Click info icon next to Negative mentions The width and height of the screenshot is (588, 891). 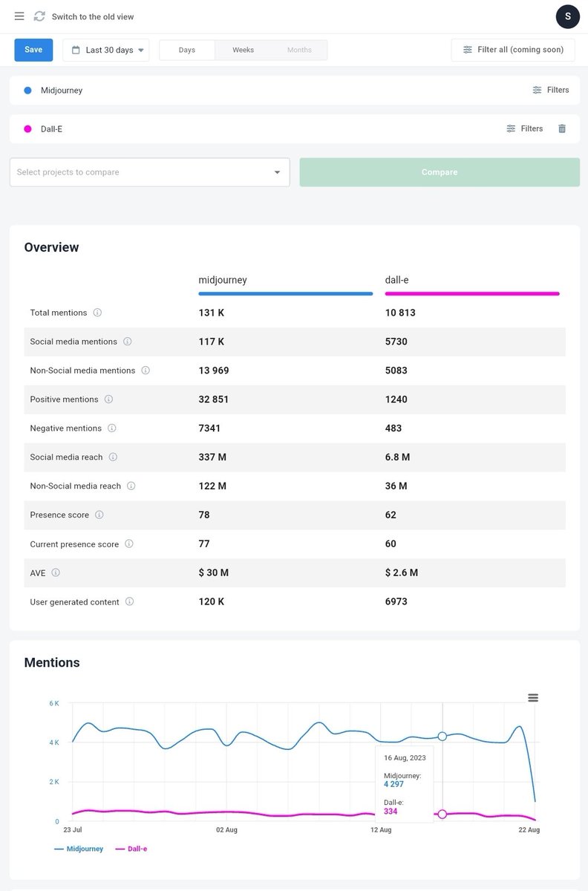tap(112, 428)
